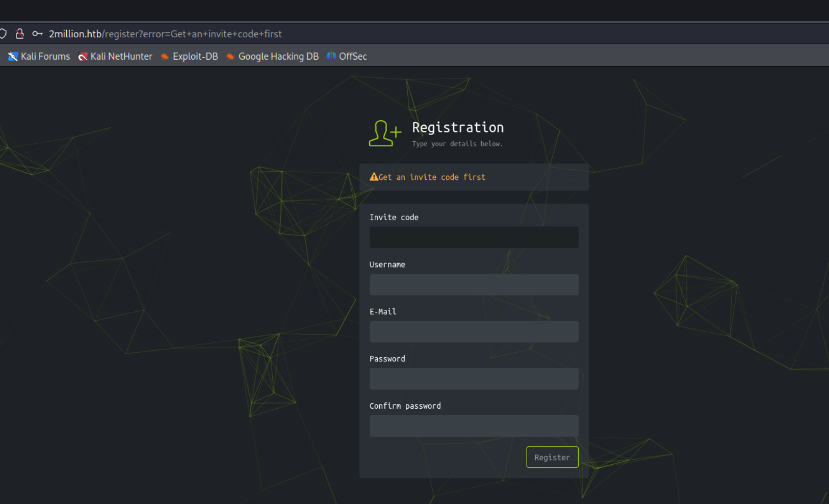Click the 'Confirm password' field label

tap(405, 406)
